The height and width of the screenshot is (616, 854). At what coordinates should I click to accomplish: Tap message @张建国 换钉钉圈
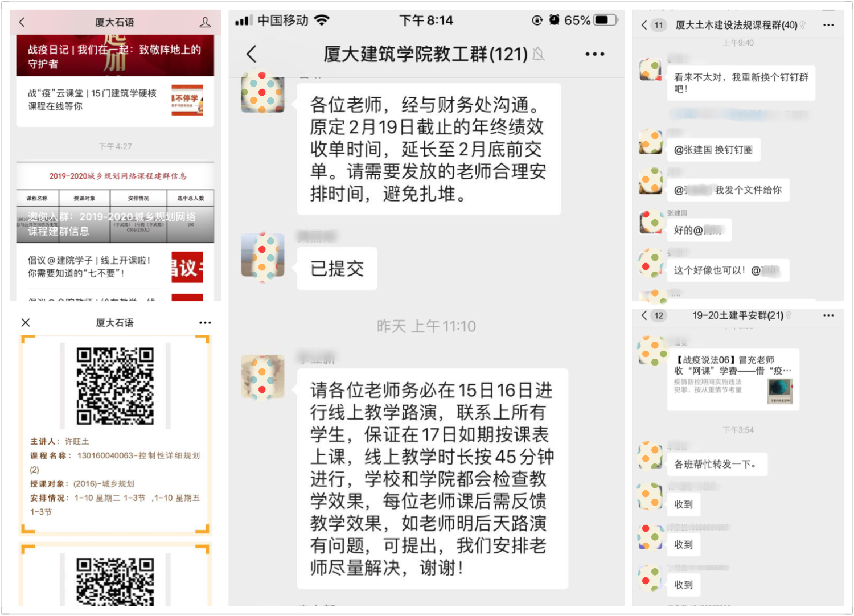713,150
